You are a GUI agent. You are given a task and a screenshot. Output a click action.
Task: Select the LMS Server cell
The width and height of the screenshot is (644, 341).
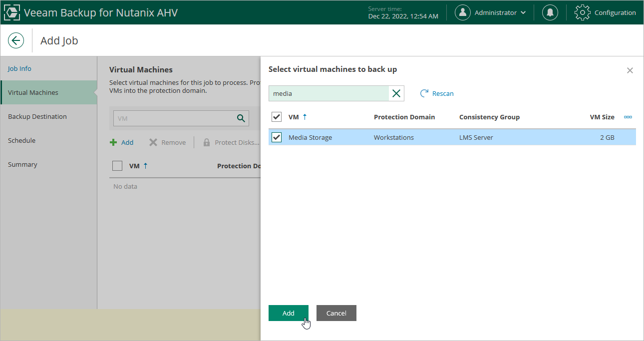(476, 137)
